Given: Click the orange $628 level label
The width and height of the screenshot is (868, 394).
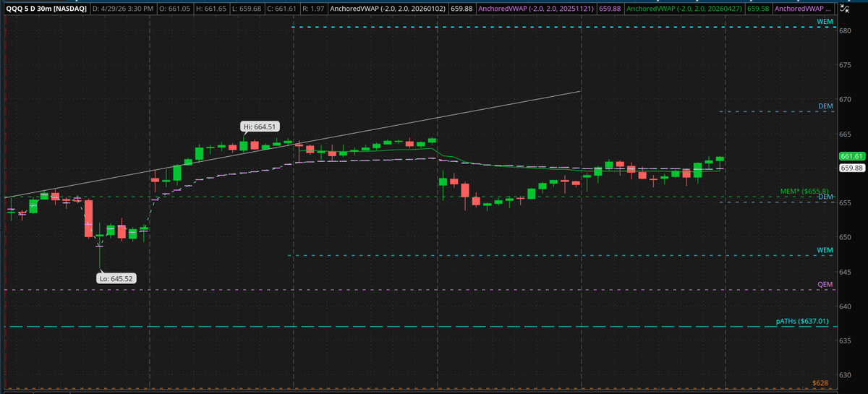Looking at the screenshot, I should click(x=820, y=382).
